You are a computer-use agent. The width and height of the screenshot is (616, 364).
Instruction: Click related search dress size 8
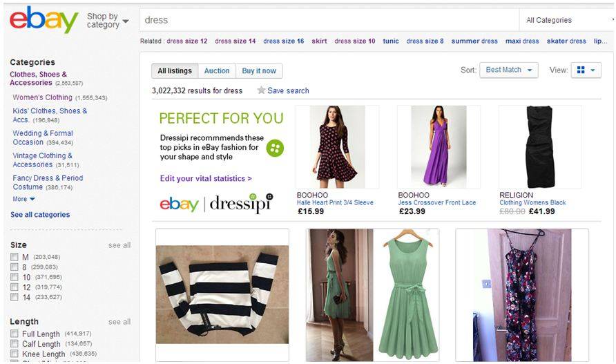[x=425, y=41]
